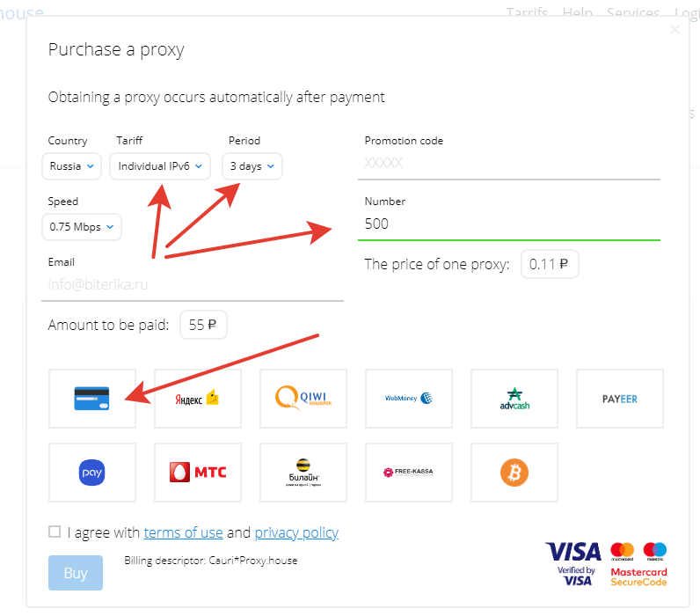
Task: Choose AdvCash payment method
Action: [514, 399]
